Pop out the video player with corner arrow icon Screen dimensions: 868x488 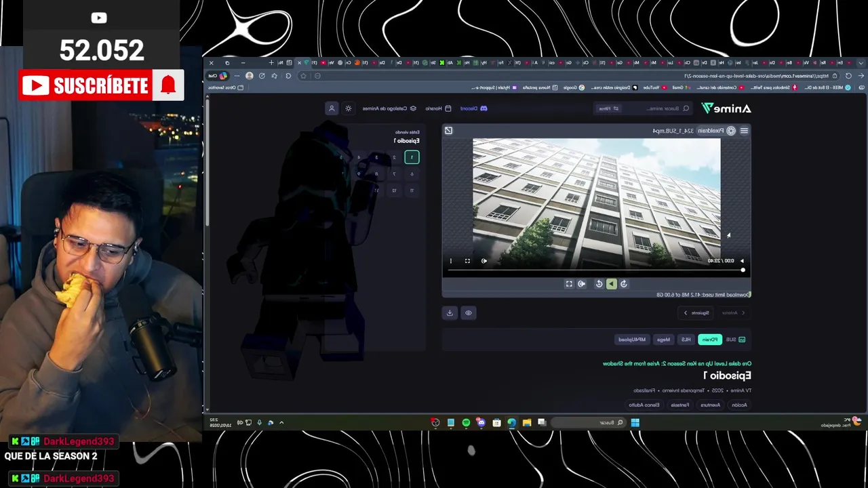click(448, 130)
